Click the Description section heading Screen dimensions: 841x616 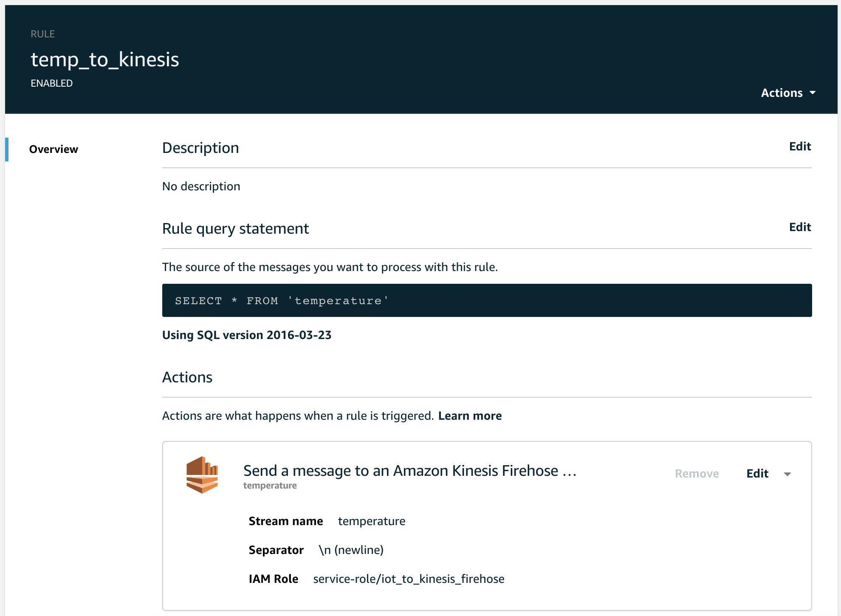[200, 148]
